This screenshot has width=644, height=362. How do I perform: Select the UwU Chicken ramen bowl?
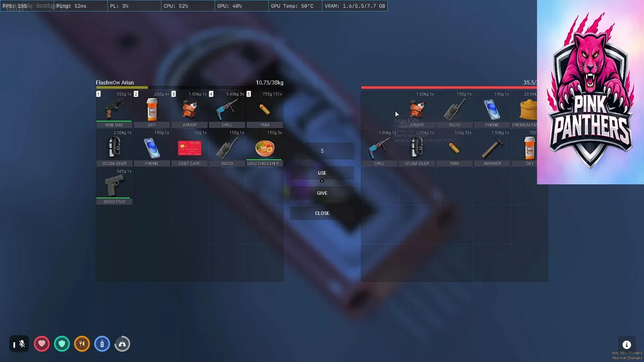pyautogui.click(x=265, y=148)
